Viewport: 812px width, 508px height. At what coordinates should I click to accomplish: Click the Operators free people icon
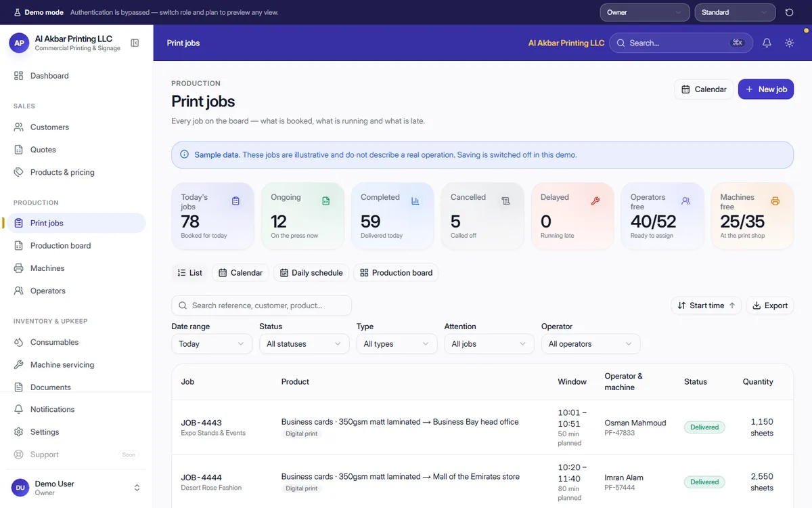(685, 201)
